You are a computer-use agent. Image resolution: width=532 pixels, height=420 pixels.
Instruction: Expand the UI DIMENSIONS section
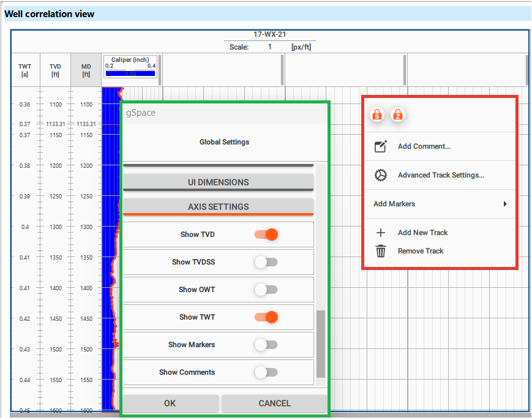tap(218, 182)
